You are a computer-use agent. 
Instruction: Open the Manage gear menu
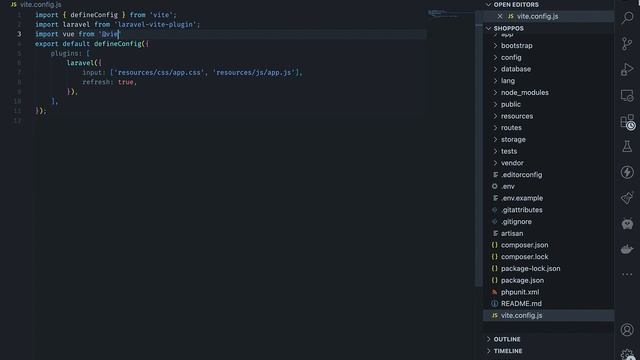click(x=627, y=354)
